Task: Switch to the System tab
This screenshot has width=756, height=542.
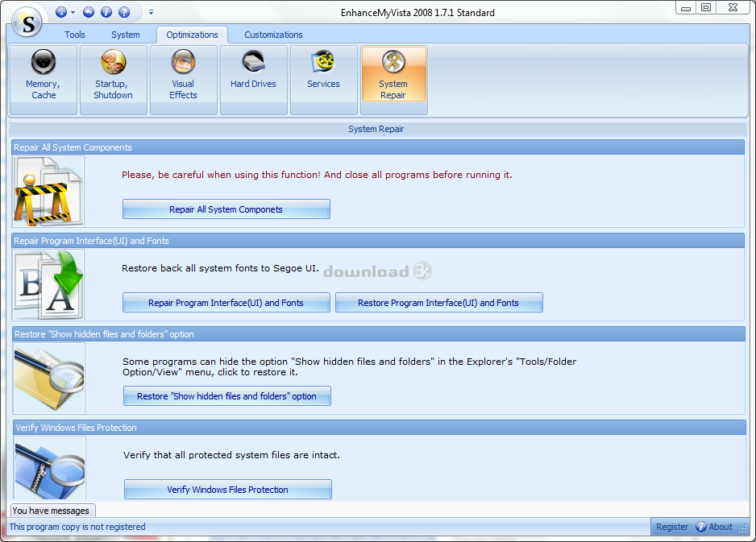Action: click(x=126, y=35)
